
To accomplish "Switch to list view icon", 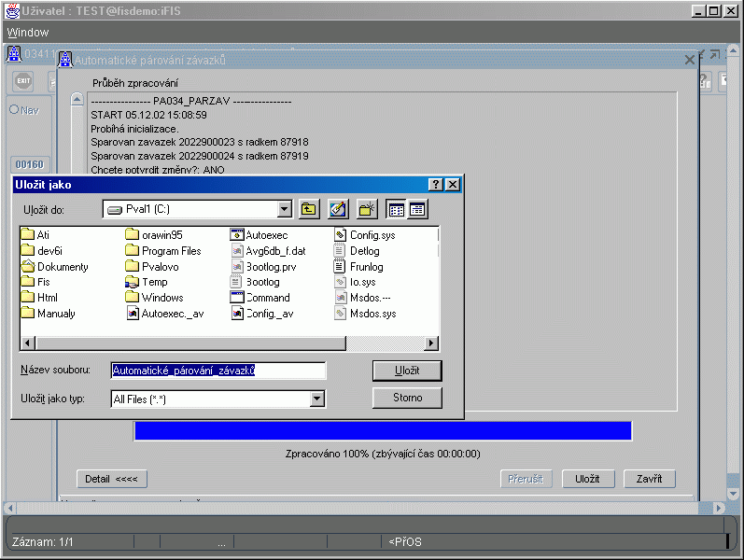I will pyautogui.click(x=396, y=209).
